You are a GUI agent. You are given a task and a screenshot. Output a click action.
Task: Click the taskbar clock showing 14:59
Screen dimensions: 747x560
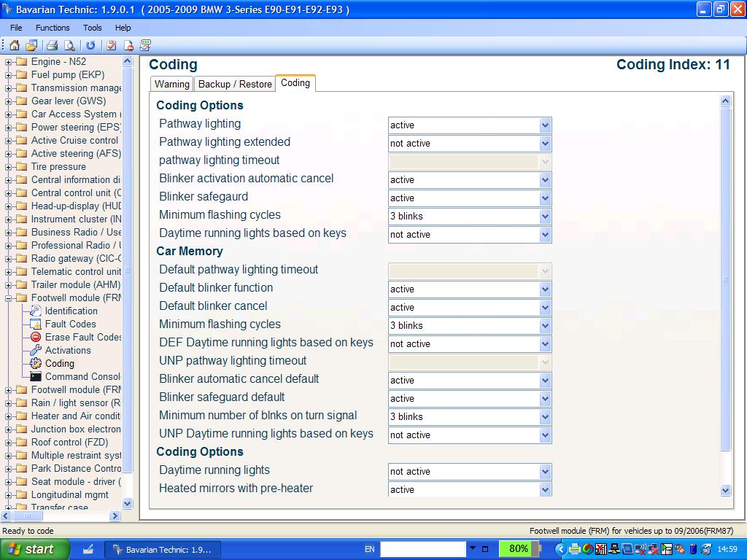(x=727, y=549)
